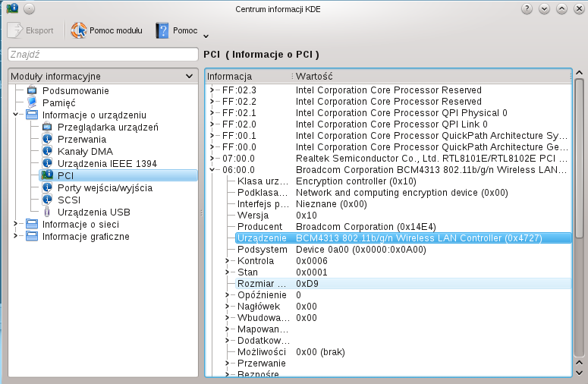Select the Podsumowanie module icon
This screenshot has height=384, width=588.
32,91
